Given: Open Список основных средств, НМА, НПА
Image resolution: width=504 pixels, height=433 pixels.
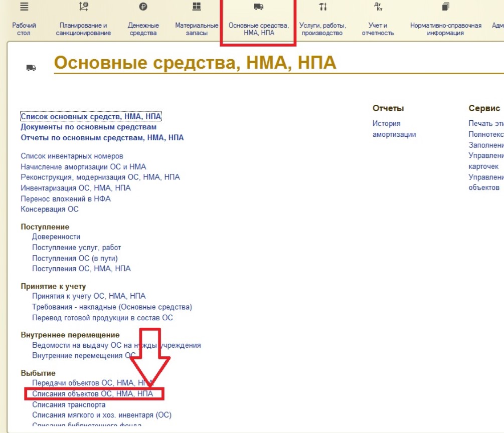Looking at the screenshot, I should pos(91,116).
